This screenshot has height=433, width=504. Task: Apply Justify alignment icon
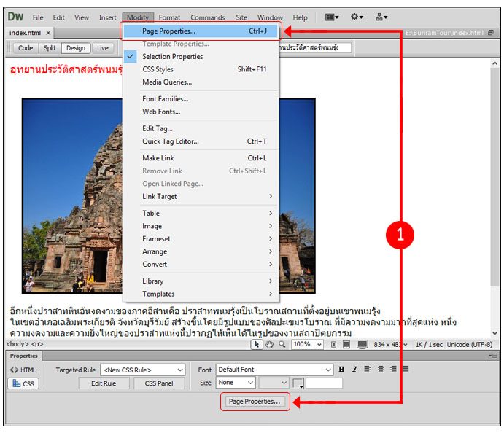coord(406,370)
